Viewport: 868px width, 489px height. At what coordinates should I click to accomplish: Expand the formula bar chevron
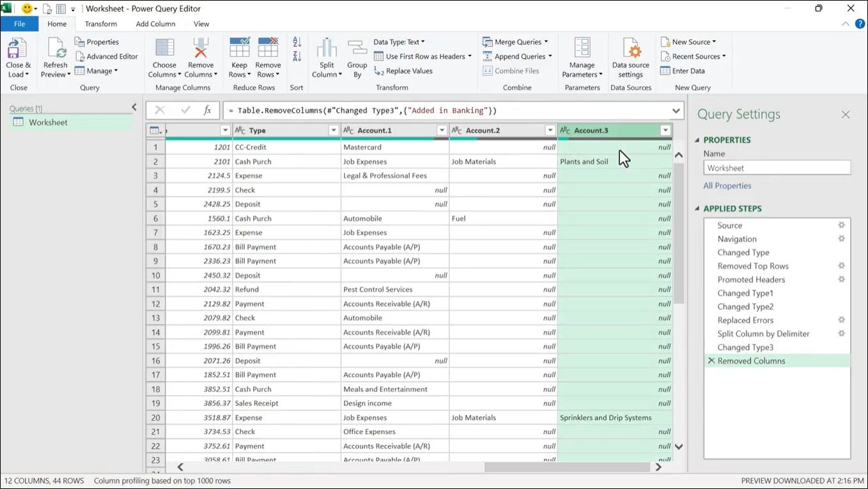point(676,111)
